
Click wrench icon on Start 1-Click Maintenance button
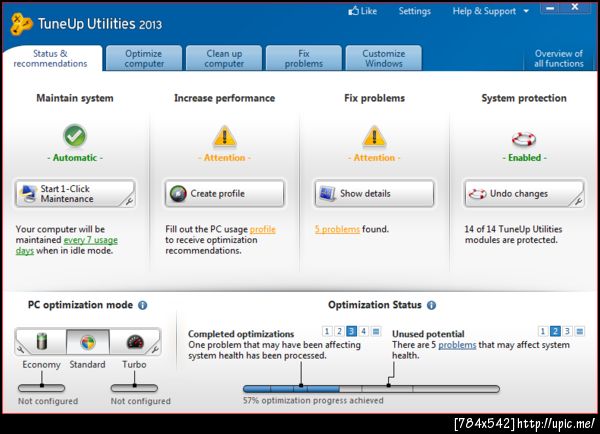[130, 201]
